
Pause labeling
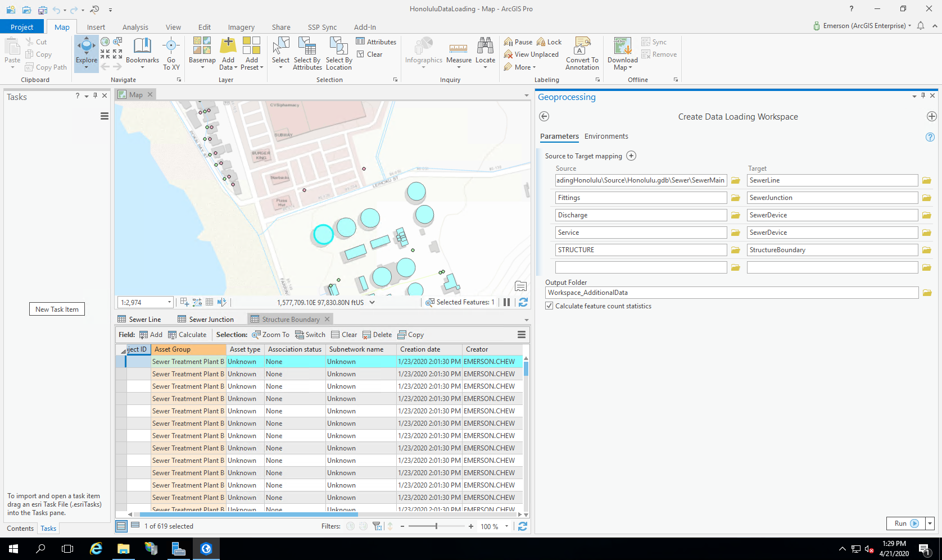point(518,42)
